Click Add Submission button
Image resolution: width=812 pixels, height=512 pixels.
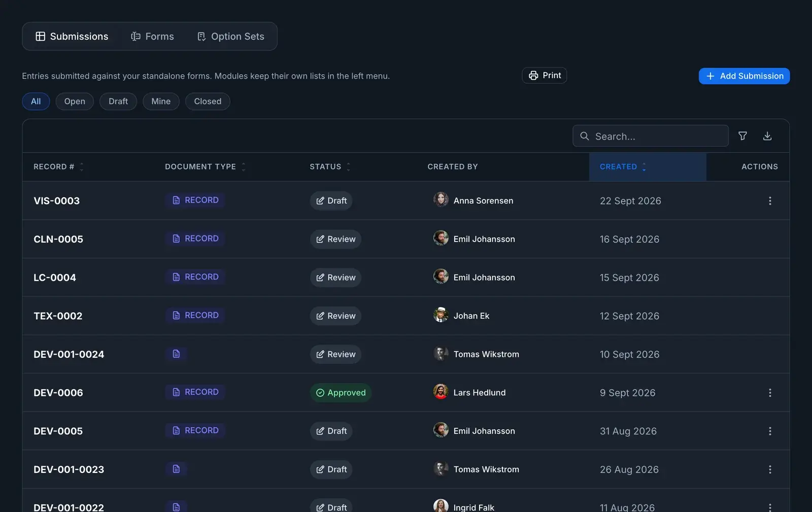744,76
